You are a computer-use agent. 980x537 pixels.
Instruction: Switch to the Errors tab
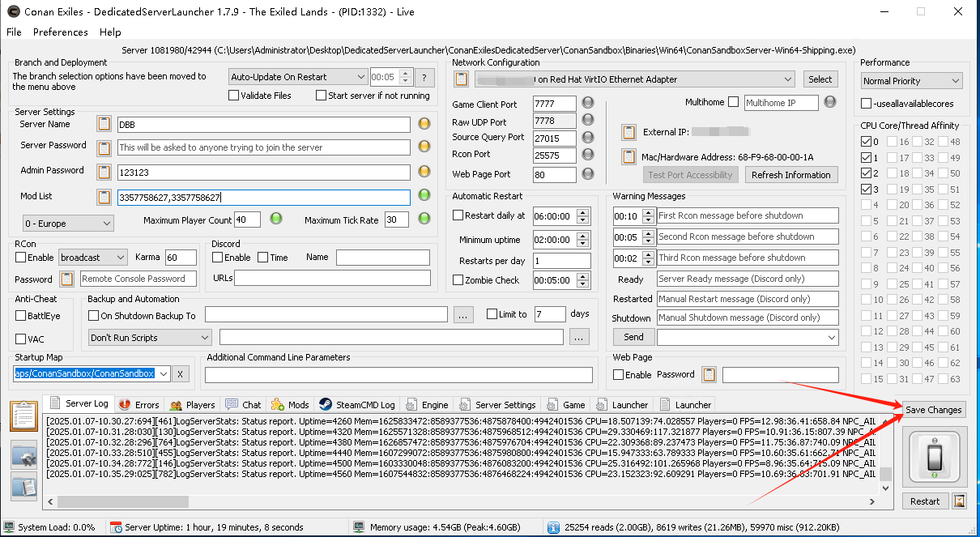coord(138,404)
